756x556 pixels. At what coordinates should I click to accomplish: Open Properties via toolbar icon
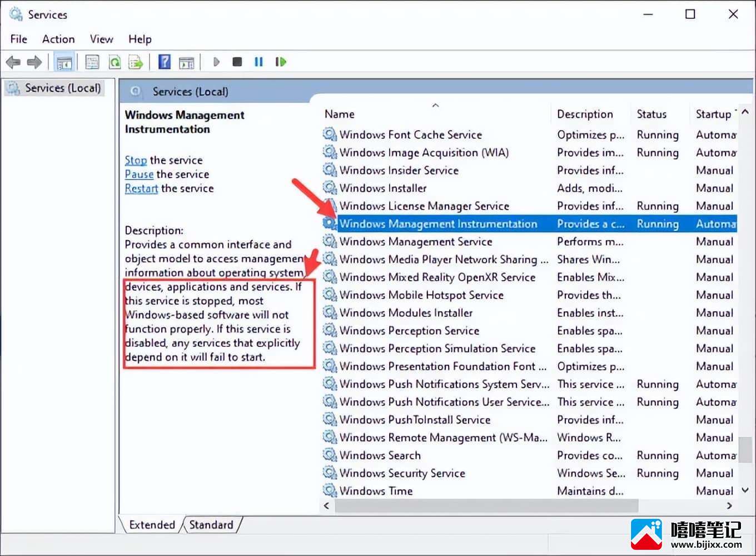click(x=92, y=62)
